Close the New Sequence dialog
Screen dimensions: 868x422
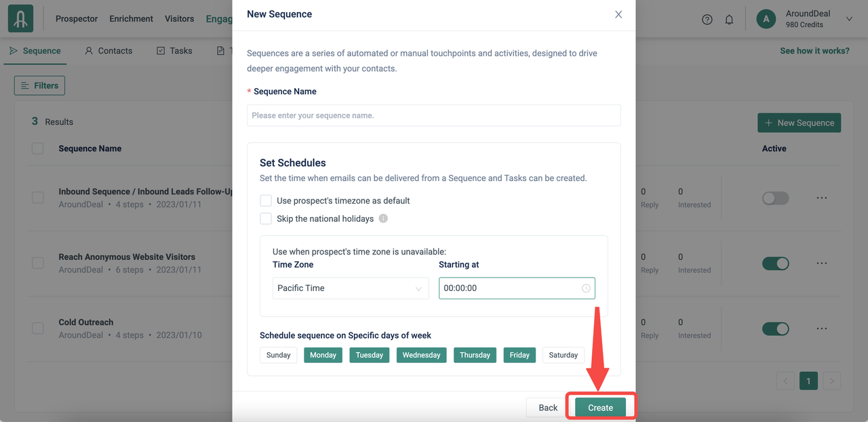point(618,14)
